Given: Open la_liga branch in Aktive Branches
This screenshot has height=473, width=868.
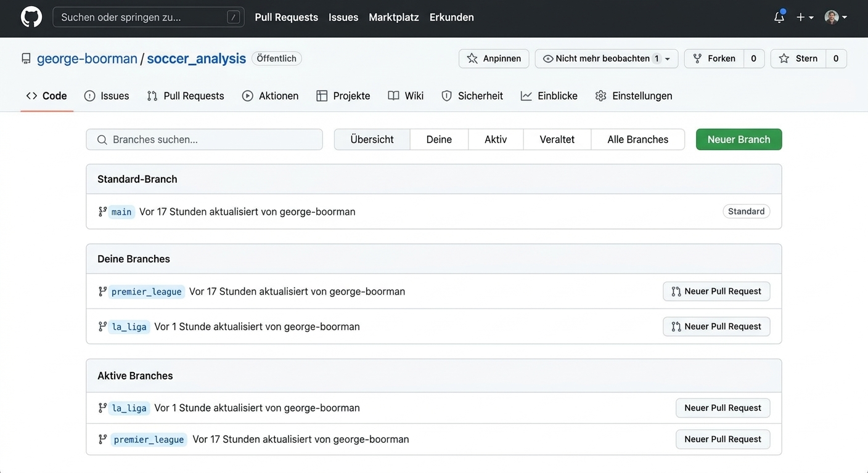Looking at the screenshot, I should (129, 408).
